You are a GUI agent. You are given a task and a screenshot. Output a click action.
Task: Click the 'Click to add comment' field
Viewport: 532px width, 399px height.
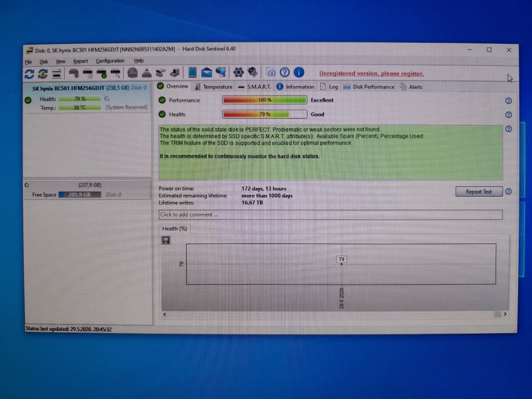[331, 215]
